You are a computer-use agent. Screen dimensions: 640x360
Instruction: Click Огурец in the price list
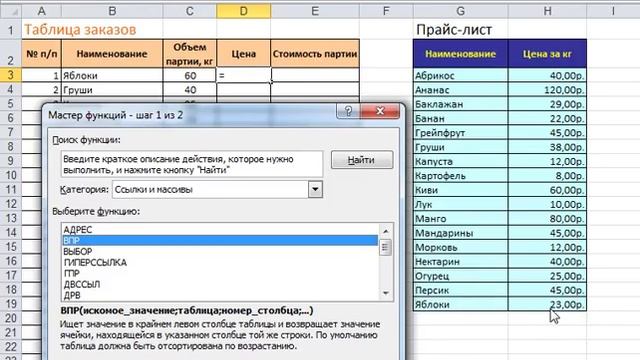460,276
